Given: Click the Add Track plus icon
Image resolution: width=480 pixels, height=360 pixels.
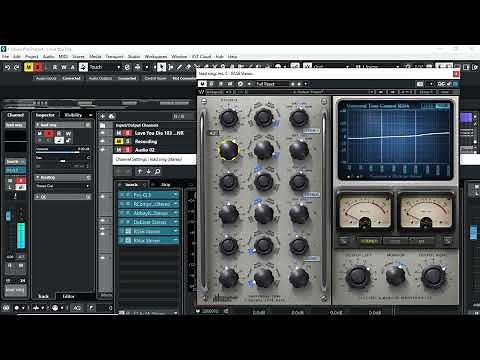Looking at the screenshot, I should (x=103, y=116).
